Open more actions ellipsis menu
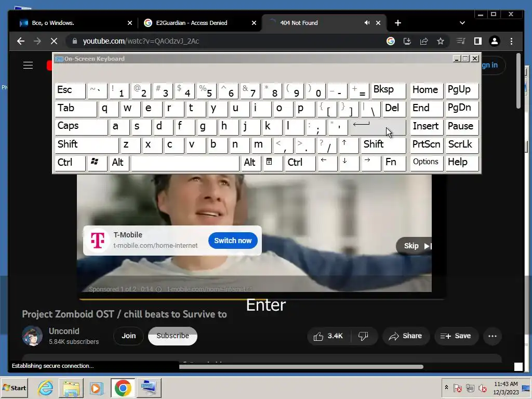 coord(493,336)
